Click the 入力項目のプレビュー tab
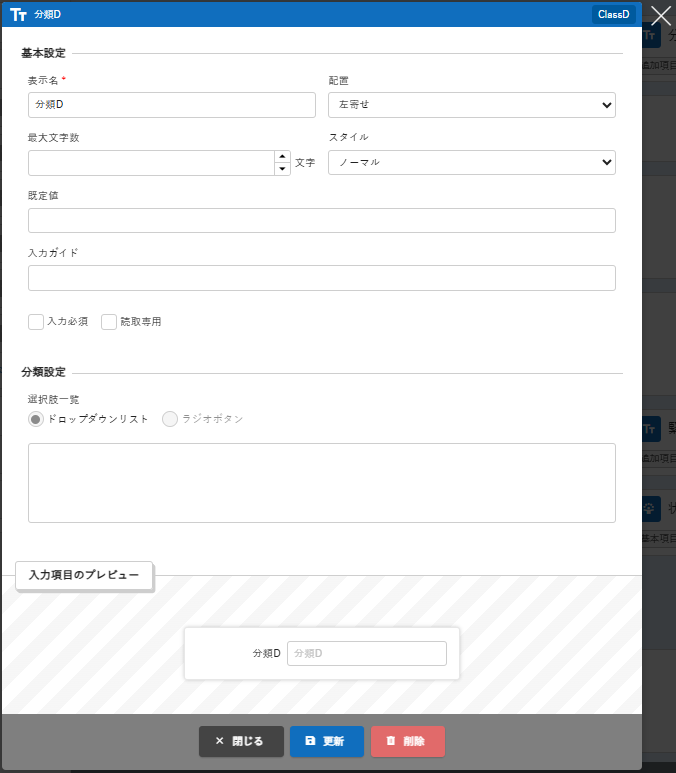 (x=84, y=575)
